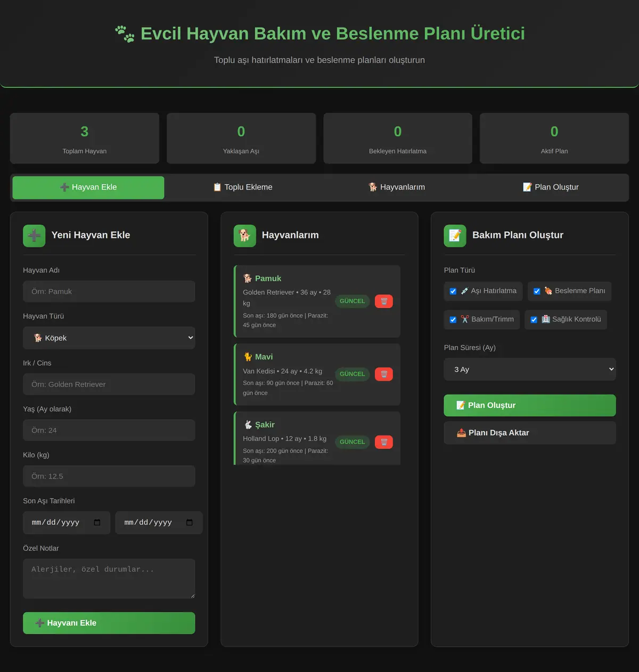This screenshot has width=639, height=672.
Task: Click the Toplam Hayvan stat card
Action: point(85,138)
